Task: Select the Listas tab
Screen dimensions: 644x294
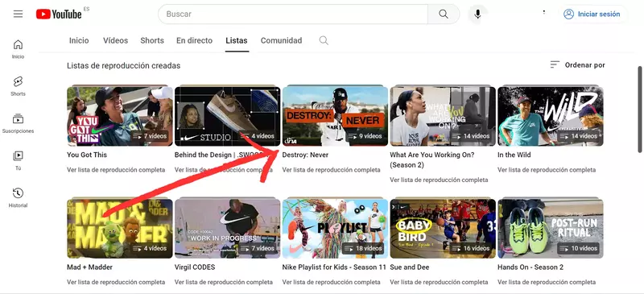Action: [237, 40]
